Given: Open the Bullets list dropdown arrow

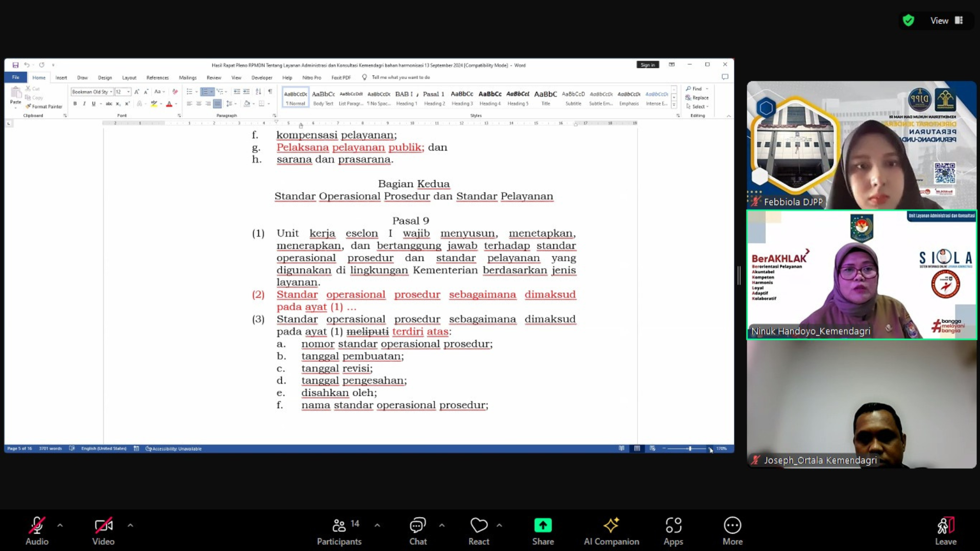Looking at the screenshot, I should (x=197, y=92).
